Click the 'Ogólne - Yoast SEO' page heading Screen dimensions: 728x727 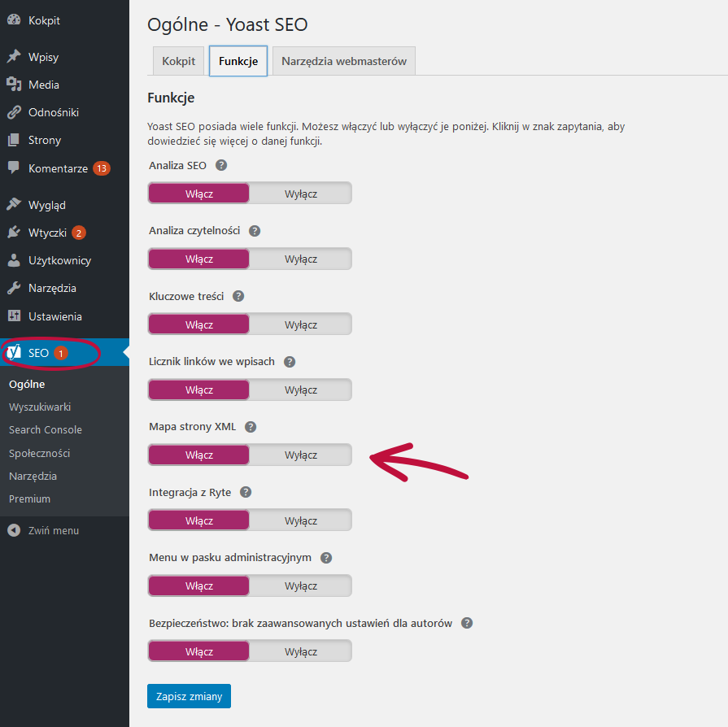(228, 24)
